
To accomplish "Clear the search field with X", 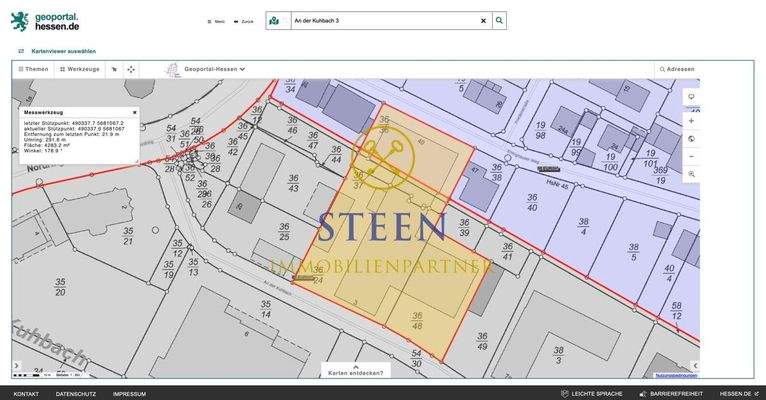I will pos(483,20).
